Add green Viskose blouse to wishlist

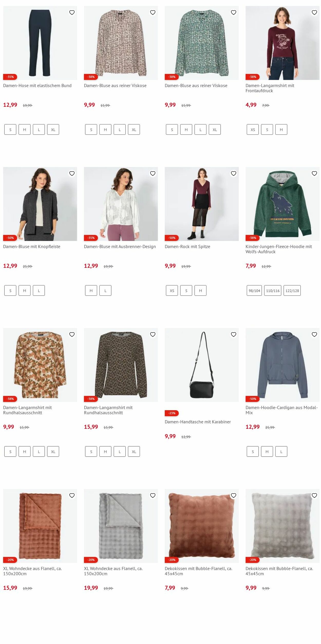[x=233, y=12]
